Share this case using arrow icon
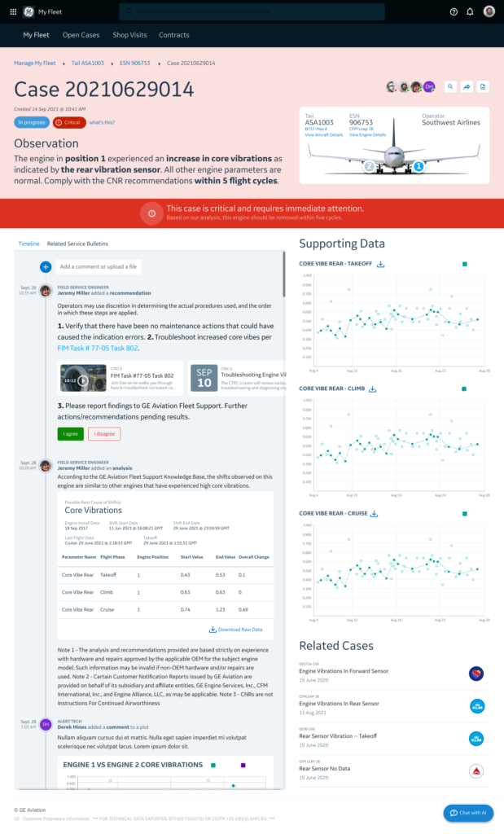504x834 pixels. click(x=467, y=86)
